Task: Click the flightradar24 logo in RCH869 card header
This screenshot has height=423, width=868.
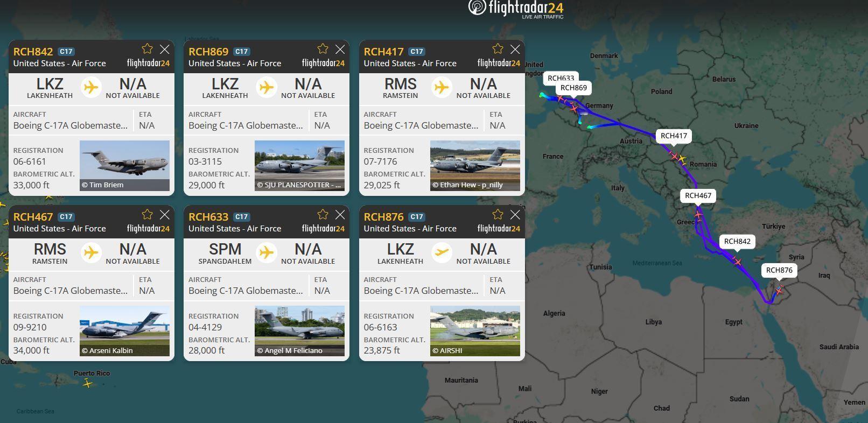Action: (323, 64)
